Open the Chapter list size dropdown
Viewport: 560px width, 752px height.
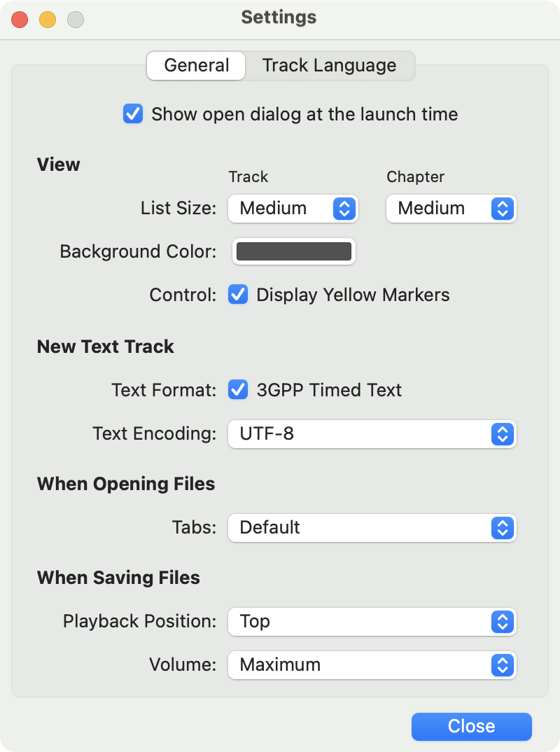pos(451,209)
